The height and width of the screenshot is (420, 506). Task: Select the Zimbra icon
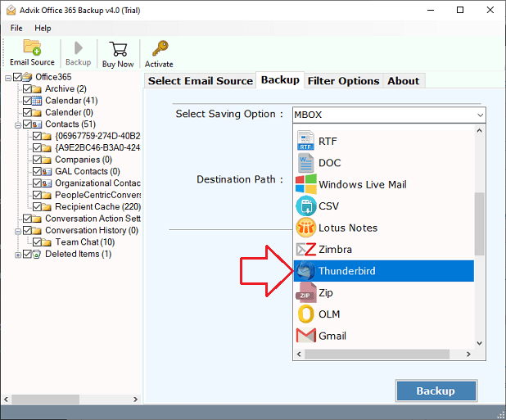(305, 249)
